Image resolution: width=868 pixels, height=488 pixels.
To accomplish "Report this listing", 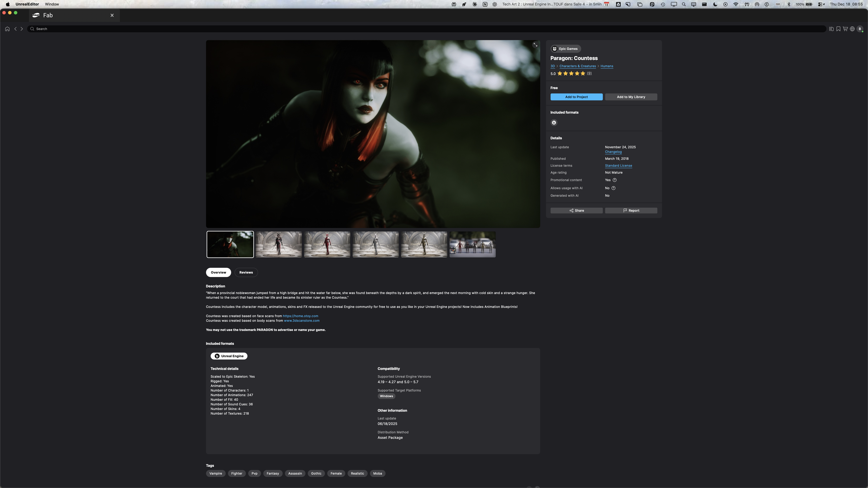I will [631, 211].
